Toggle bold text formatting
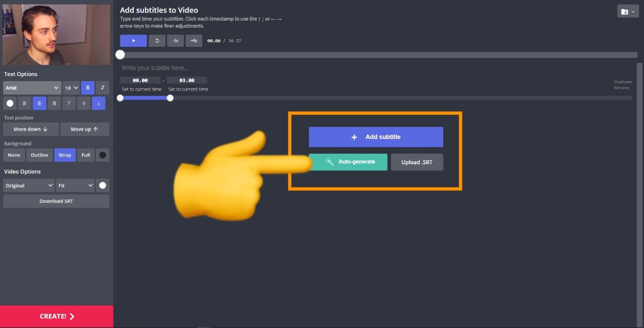The width and height of the screenshot is (644, 328). coord(88,88)
